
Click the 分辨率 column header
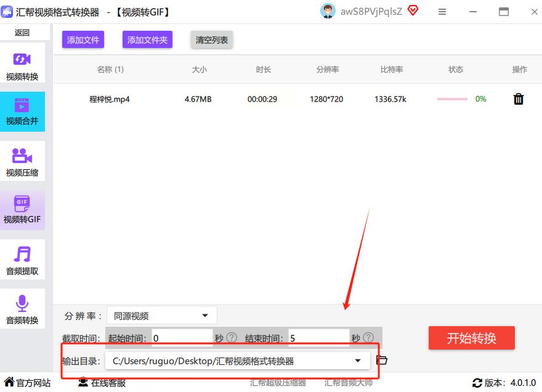point(327,70)
